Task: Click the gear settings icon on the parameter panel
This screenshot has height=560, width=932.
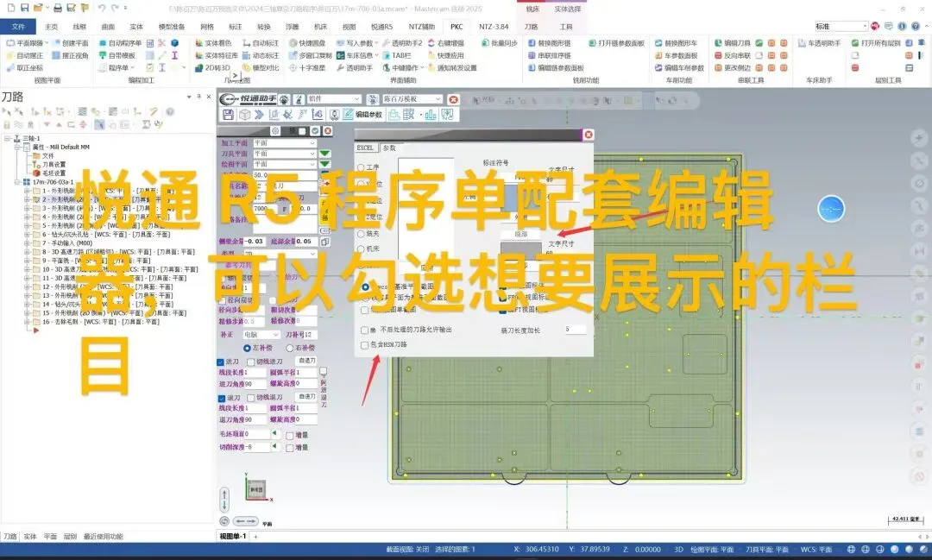Action: pos(275,131)
